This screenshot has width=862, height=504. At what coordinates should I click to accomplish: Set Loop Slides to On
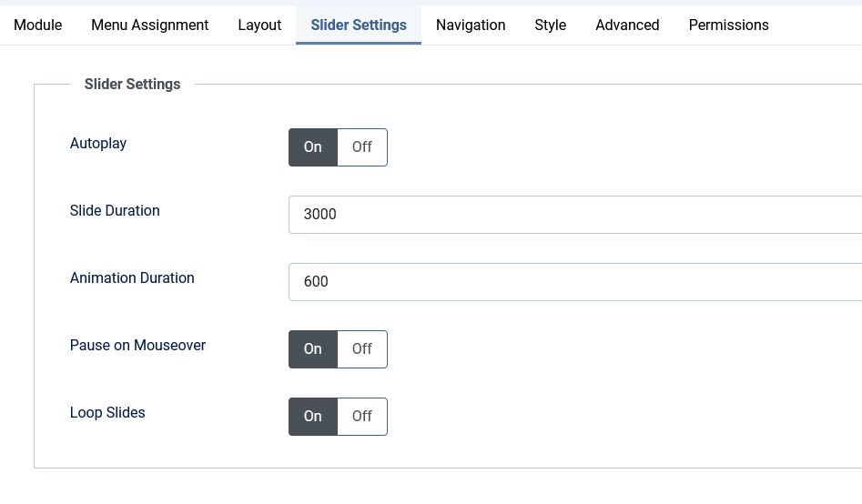click(x=313, y=417)
